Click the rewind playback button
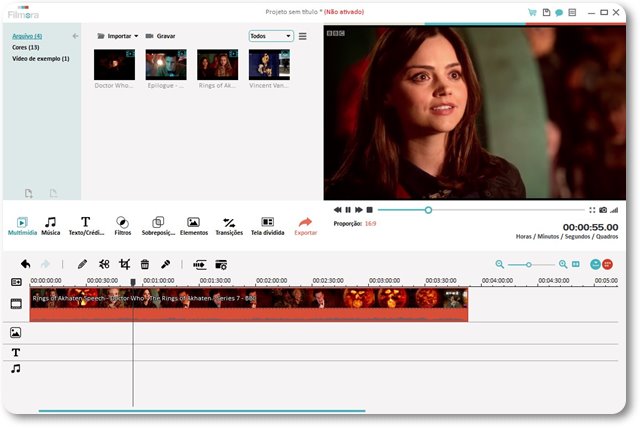The height and width of the screenshot is (428, 640). click(338, 210)
